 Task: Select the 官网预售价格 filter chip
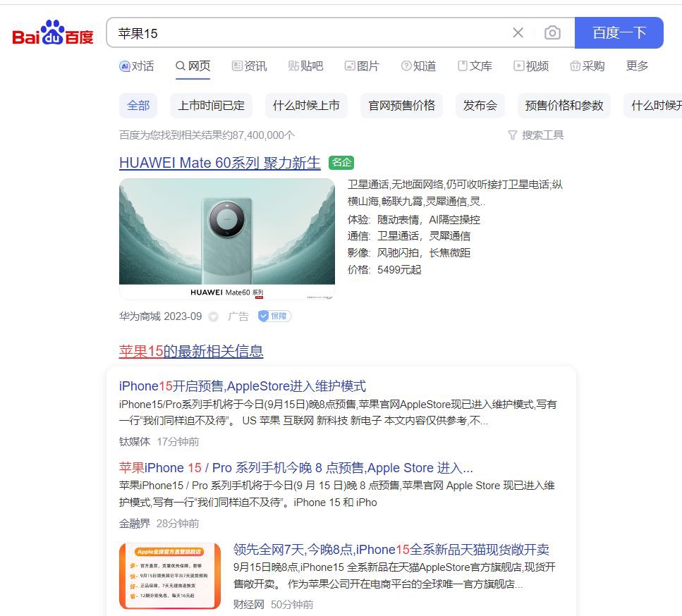(401, 106)
